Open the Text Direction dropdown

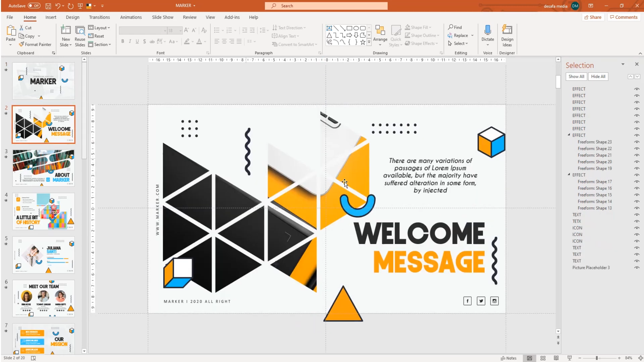coord(289,28)
